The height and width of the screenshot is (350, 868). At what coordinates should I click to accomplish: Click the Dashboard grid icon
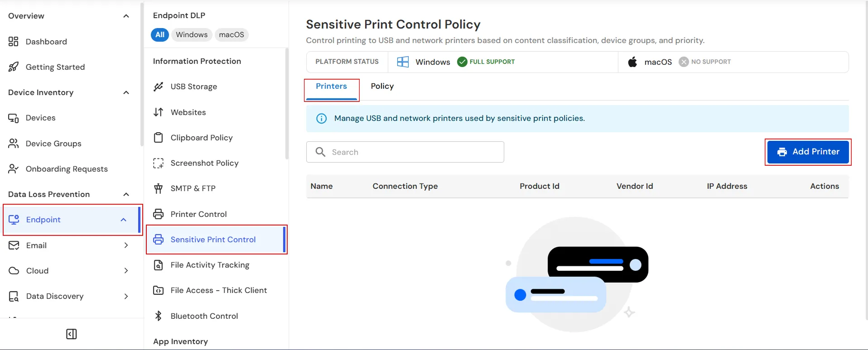[14, 42]
